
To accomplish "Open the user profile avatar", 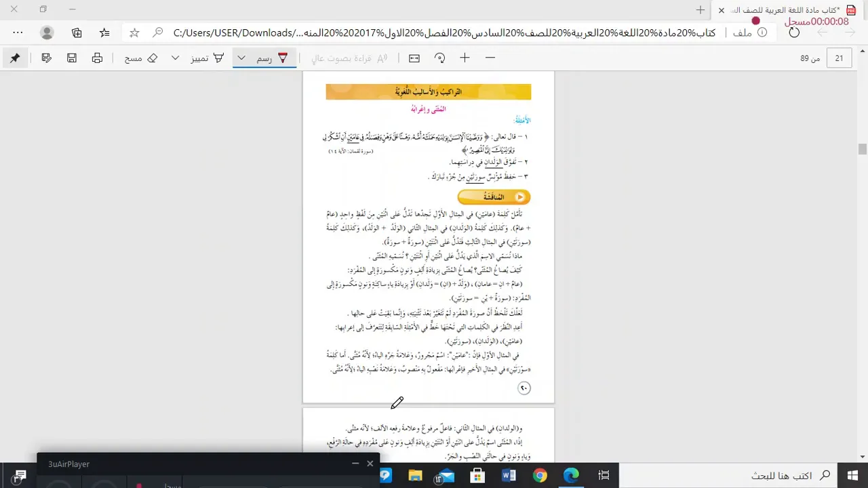I will click(x=47, y=33).
